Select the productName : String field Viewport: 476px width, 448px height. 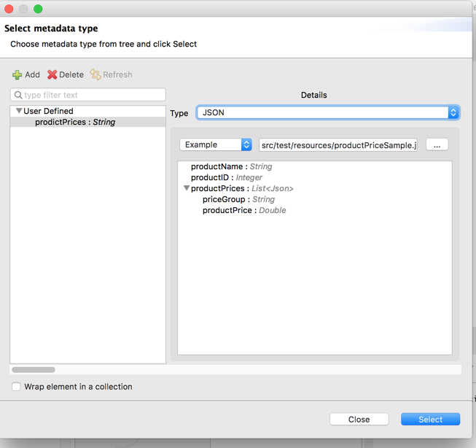tap(231, 166)
